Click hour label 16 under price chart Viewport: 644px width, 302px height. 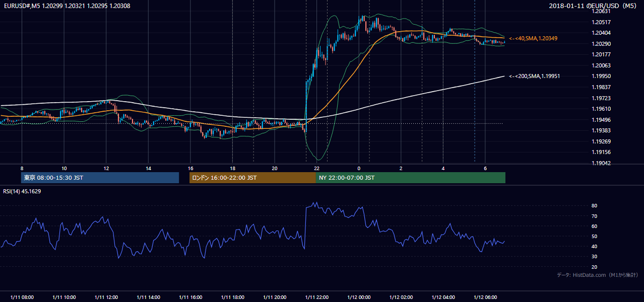(190, 168)
